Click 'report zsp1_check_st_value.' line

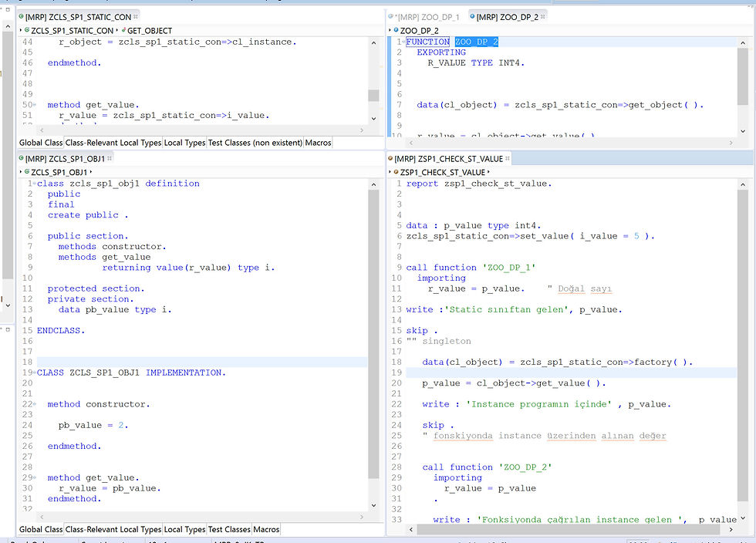(x=479, y=184)
